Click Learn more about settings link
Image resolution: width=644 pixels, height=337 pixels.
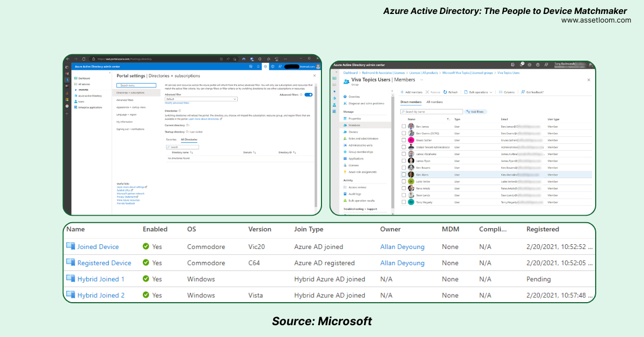coord(131,187)
